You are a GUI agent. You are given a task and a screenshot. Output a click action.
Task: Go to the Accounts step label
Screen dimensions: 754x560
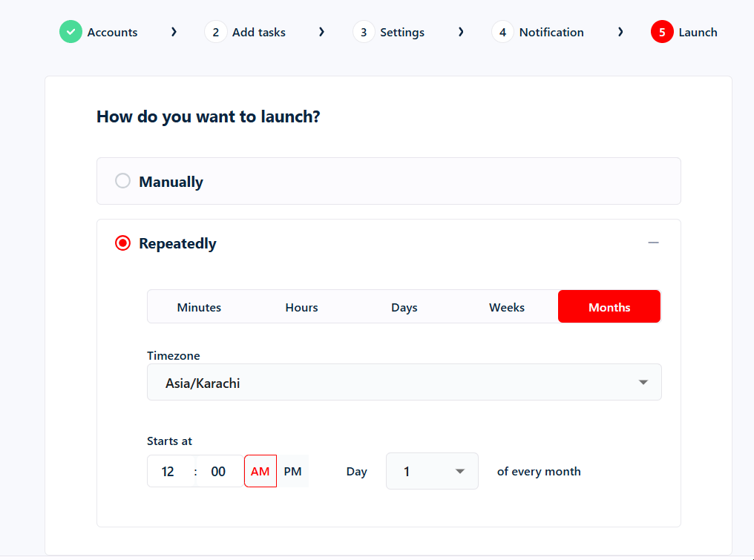click(x=112, y=32)
